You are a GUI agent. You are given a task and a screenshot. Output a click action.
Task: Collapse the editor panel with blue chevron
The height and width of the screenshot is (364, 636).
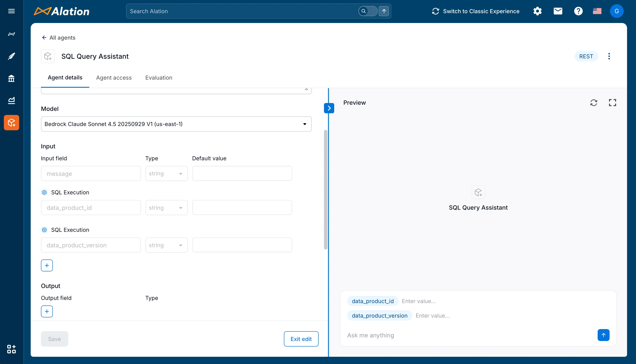click(x=329, y=108)
